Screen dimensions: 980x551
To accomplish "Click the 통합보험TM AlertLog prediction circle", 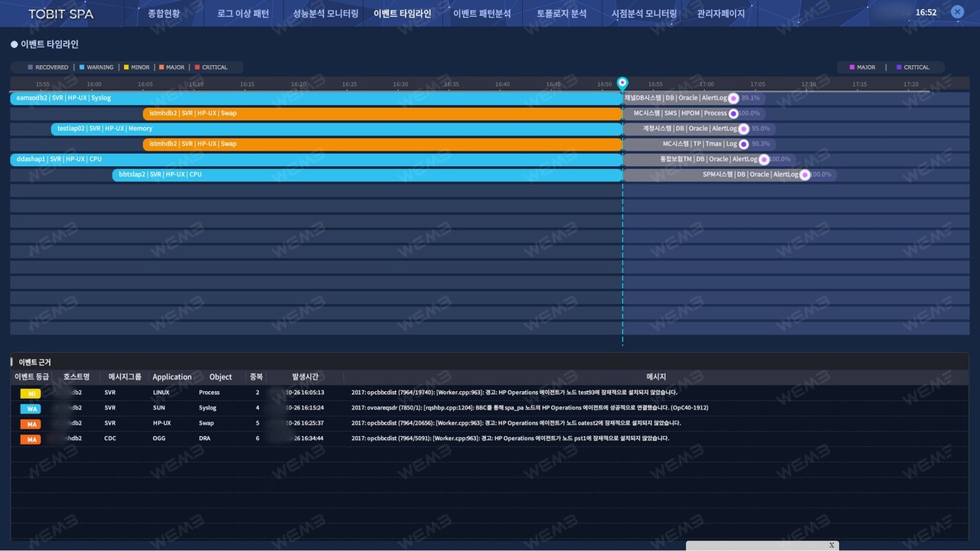I will [764, 159].
